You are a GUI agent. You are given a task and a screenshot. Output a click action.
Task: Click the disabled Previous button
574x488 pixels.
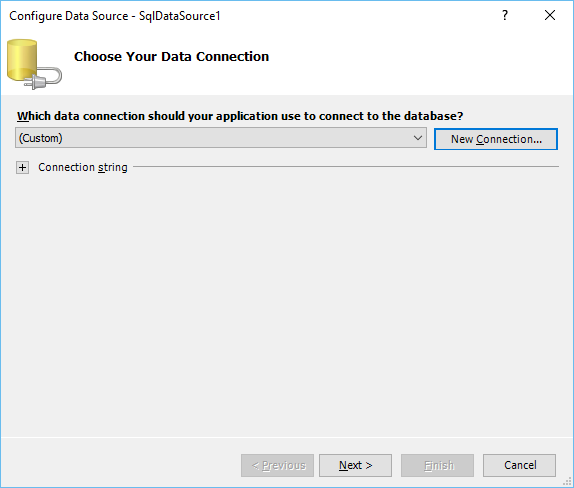(277, 465)
